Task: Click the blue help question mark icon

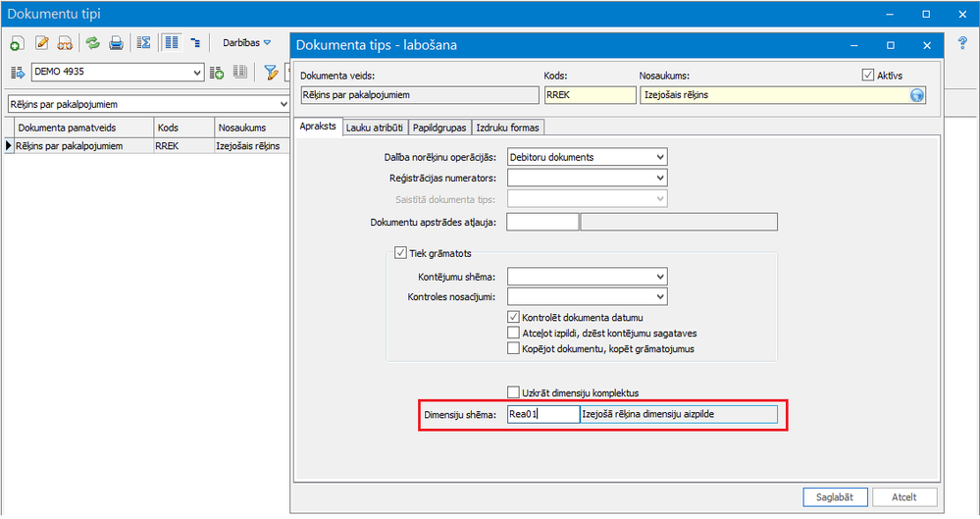Action: [962, 43]
